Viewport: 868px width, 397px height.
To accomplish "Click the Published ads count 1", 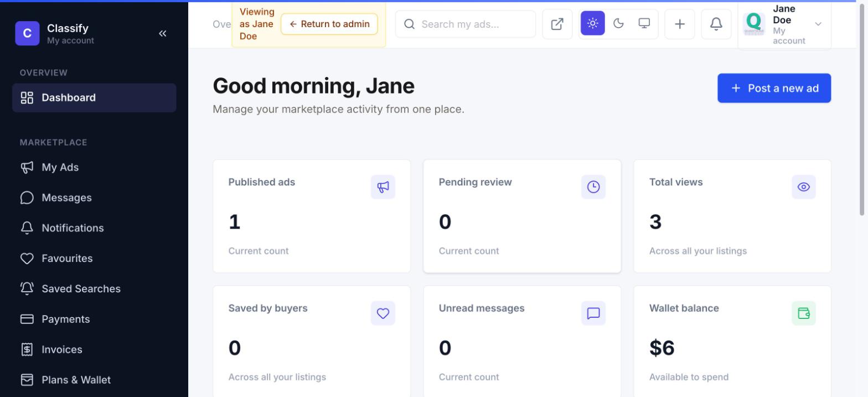I will click(235, 222).
